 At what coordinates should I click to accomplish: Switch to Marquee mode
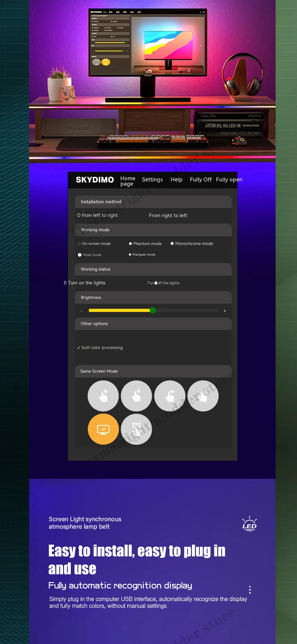[130, 255]
